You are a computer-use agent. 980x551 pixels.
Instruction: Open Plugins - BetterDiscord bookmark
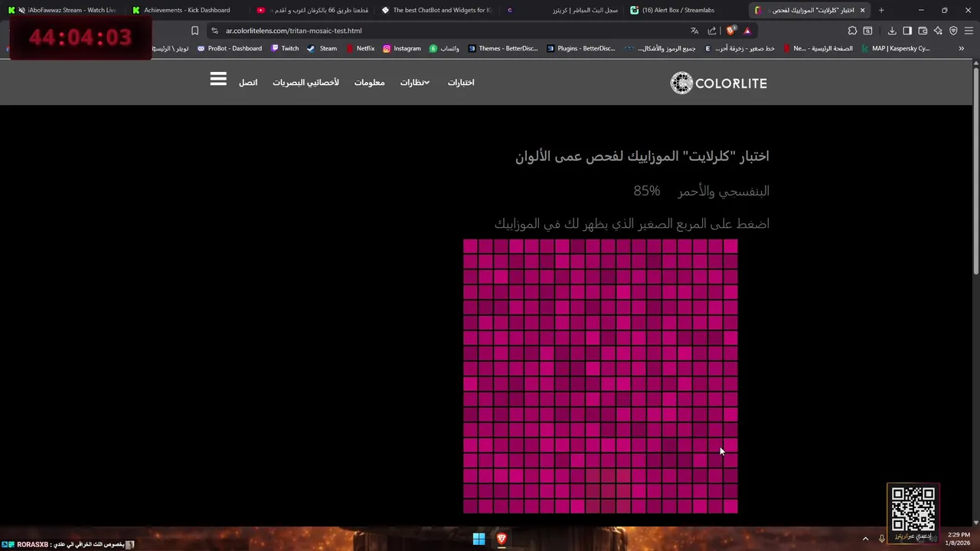click(581, 48)
